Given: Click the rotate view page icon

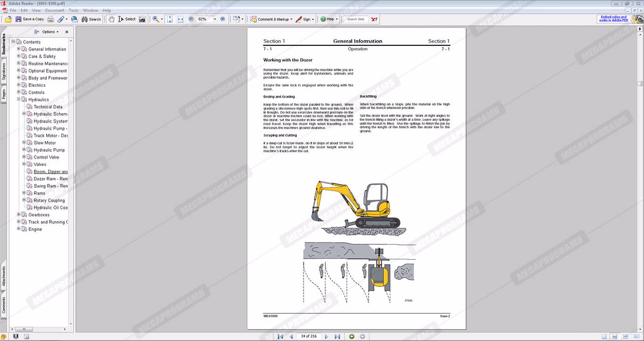Looking at the screenshot, I should pos(236,19).
